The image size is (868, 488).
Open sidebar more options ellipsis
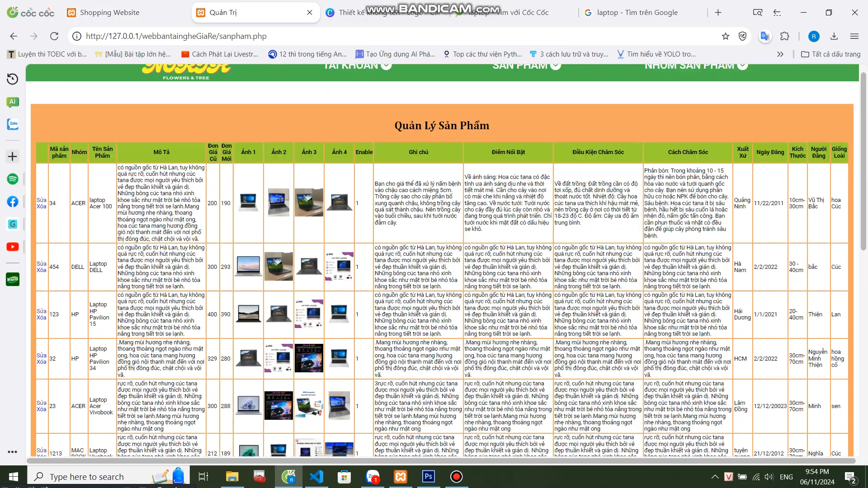pos(13,452)
